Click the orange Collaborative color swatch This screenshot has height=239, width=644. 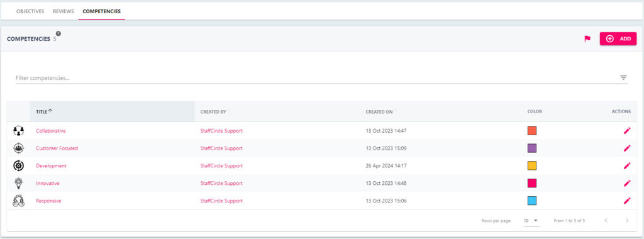click(x=532, y=131)
